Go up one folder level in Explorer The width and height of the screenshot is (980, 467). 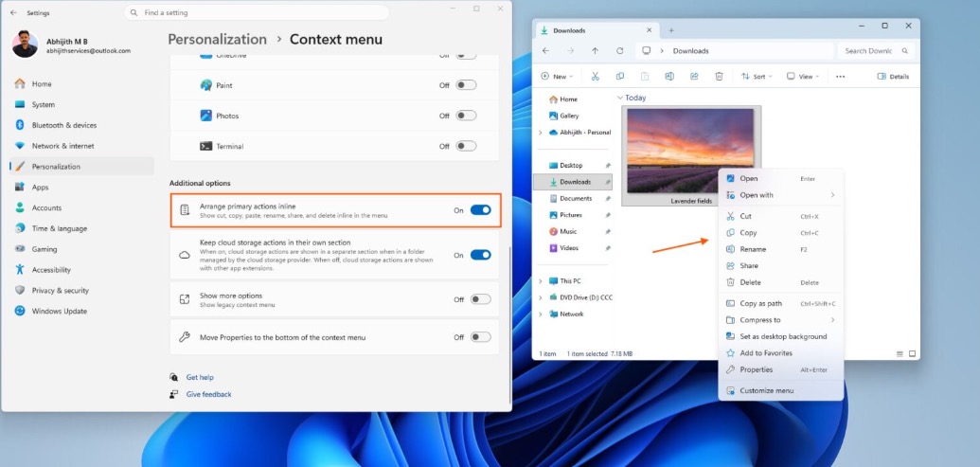pyautogui.click(x=595, y=50)
